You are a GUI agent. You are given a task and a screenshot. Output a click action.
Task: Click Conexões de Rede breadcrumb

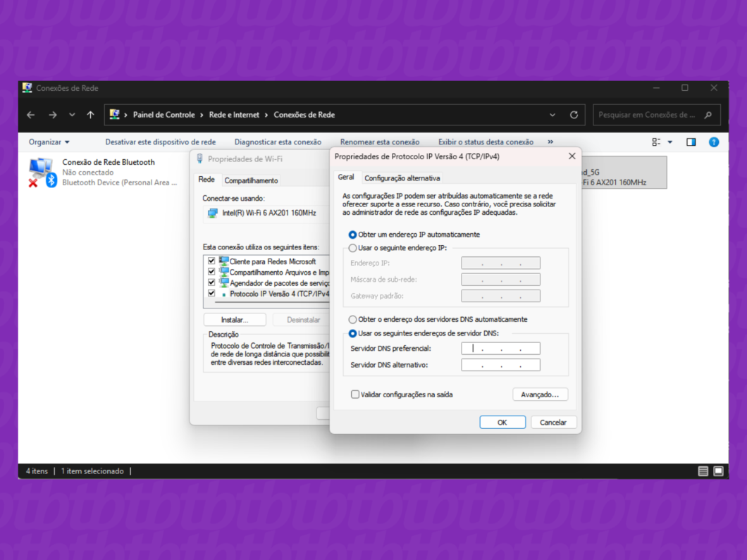click(304, 115)
